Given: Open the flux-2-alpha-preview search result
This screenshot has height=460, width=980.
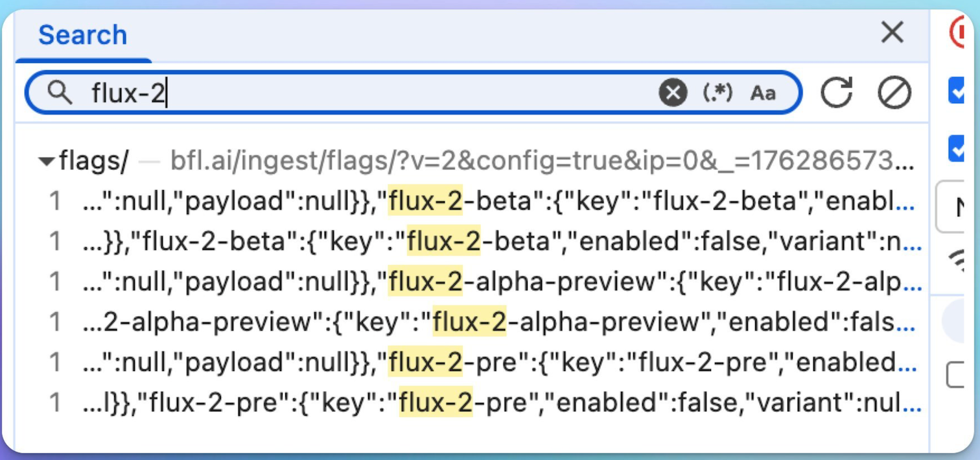Looking at the screenshot, I should pos(454,282).
